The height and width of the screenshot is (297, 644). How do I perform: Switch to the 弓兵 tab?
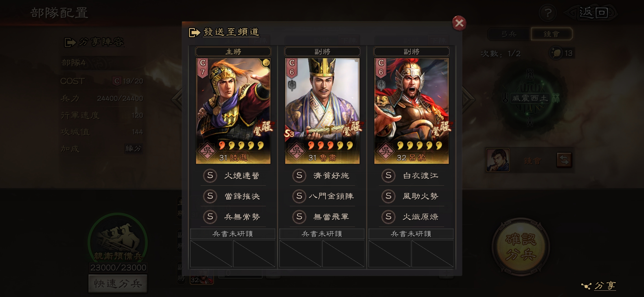tap(509, 34)
